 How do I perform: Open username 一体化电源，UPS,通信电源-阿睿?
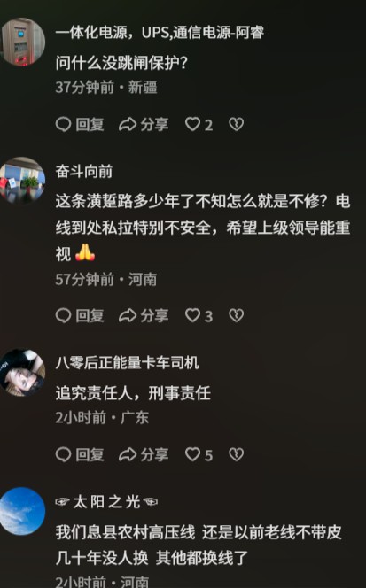(x=160, y=33)
